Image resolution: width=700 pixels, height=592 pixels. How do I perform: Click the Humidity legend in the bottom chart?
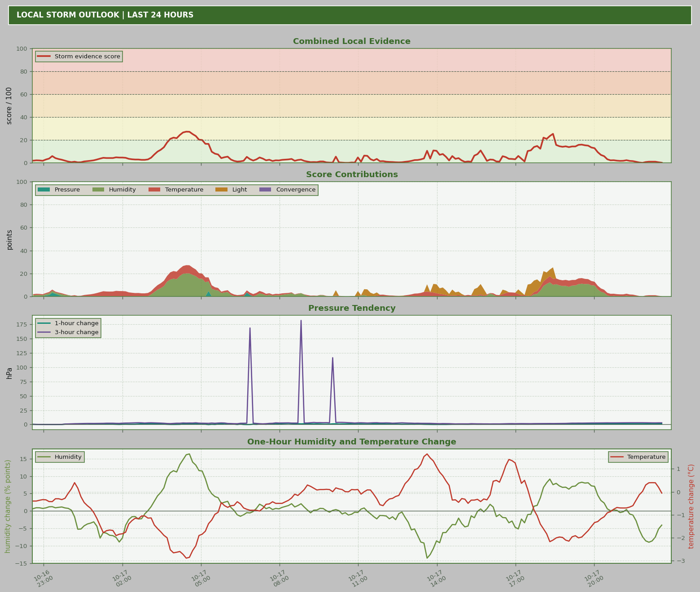point(60,457)
